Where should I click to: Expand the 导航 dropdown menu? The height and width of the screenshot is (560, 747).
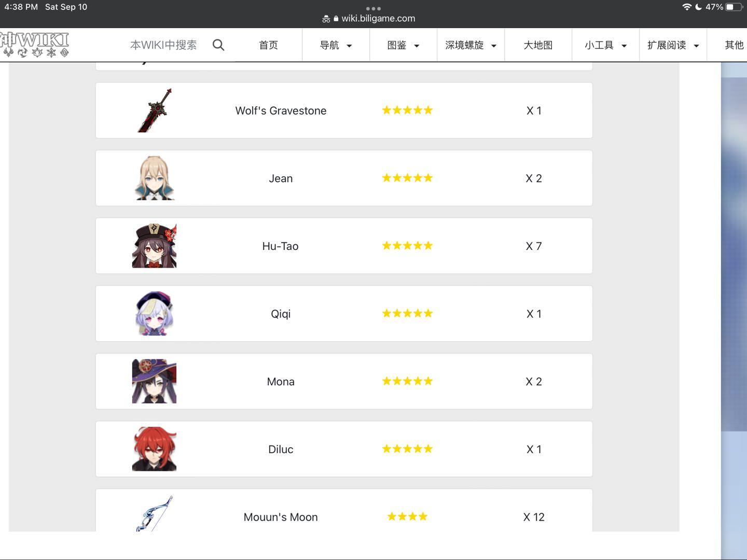(x=336, y=45)
